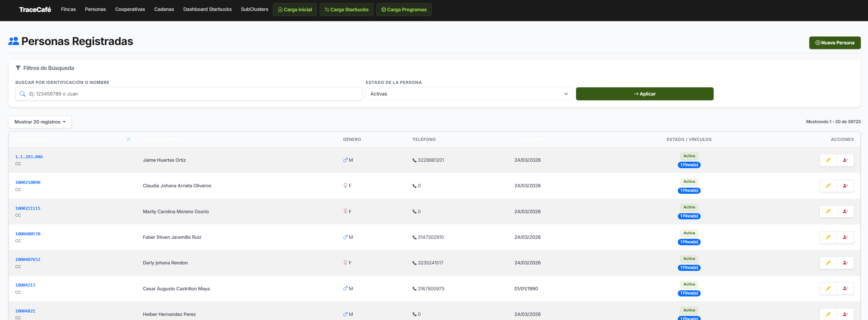The width and height of the screenshot is (868, 320).
Task: Open SubClusters menu item
Action: pyautogui.click(x=254, y=9)
